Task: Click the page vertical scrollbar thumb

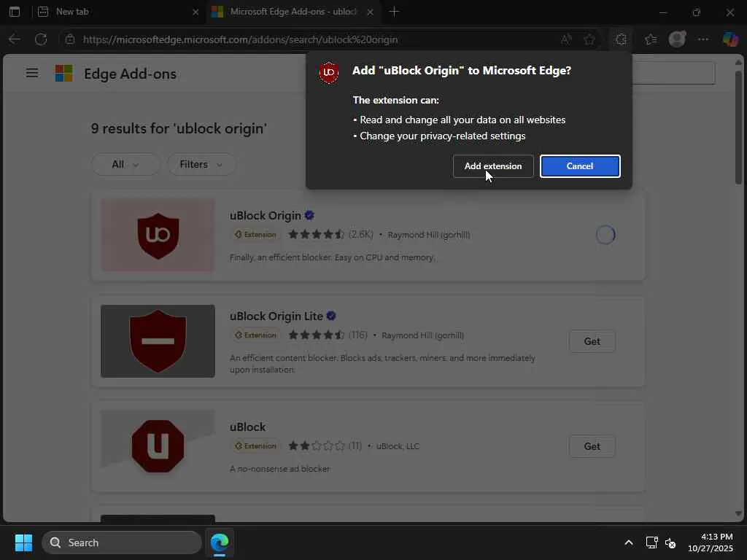Action: (x=738, y=128)
